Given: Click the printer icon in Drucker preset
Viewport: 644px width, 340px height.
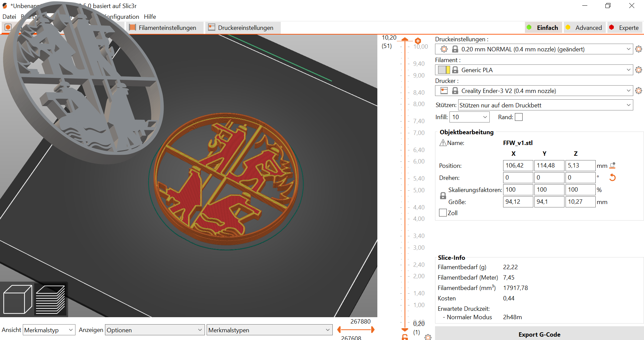Looking at the screenshot, I should (x=444, y=91).
